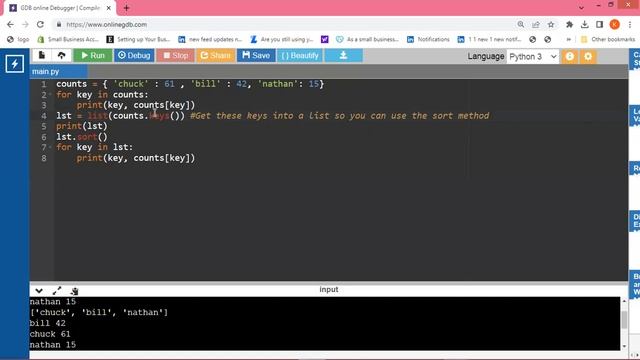Click the Stop button

click(x=176, y=56)
